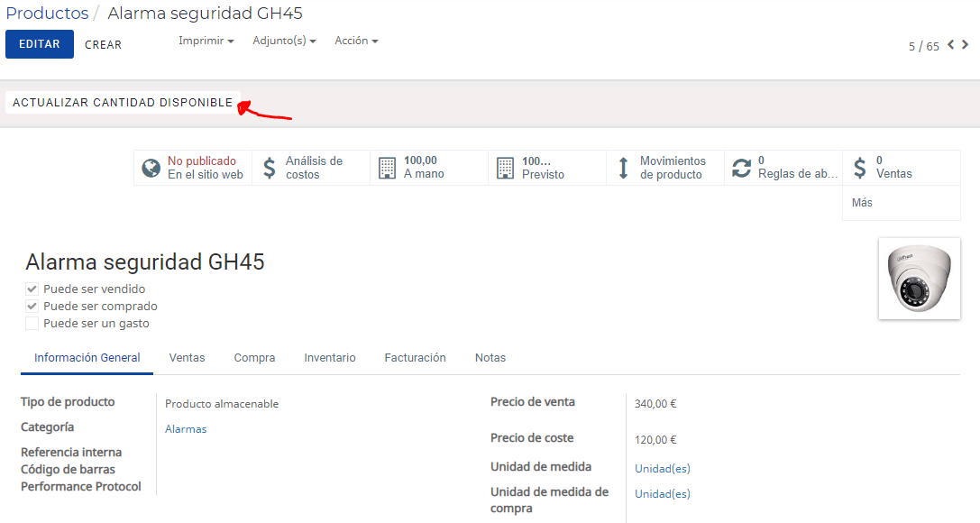Select the Facturación tab
This screenshot has height=523, width=980.
pyautogui.click(x=415, y=357)
